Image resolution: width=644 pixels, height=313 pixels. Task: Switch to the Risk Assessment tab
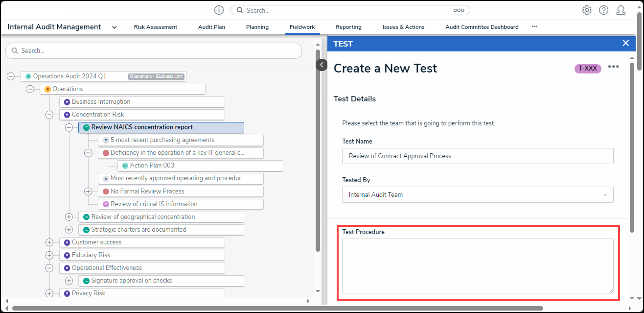(x=156, y=27)
